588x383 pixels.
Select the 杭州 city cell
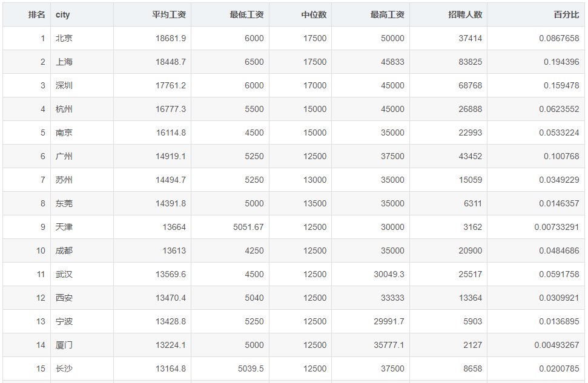click(x=82, y=109)
